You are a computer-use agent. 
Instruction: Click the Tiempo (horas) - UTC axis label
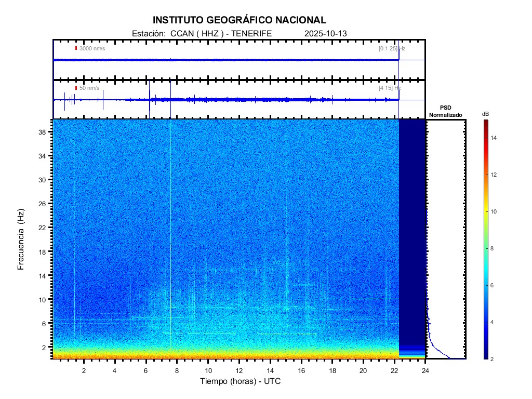[240, 381]
